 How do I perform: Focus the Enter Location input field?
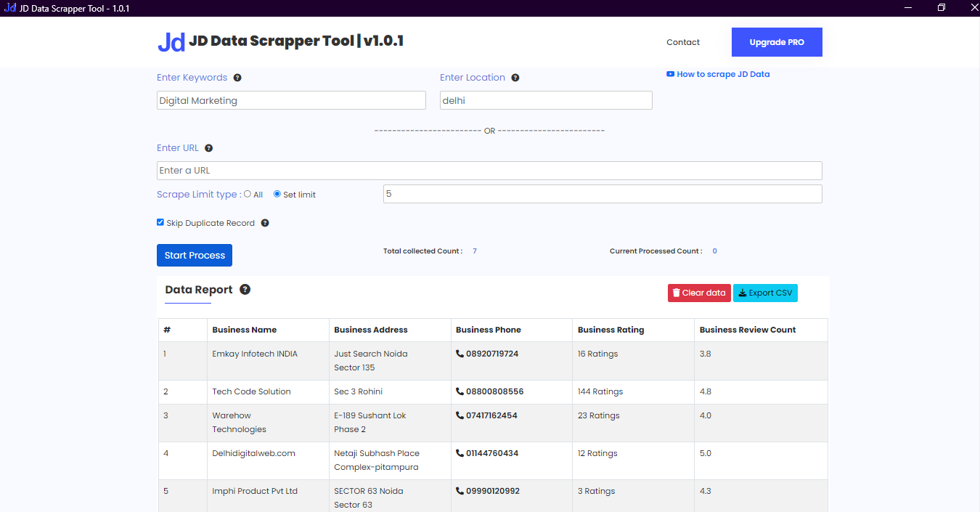click(546, 100)
